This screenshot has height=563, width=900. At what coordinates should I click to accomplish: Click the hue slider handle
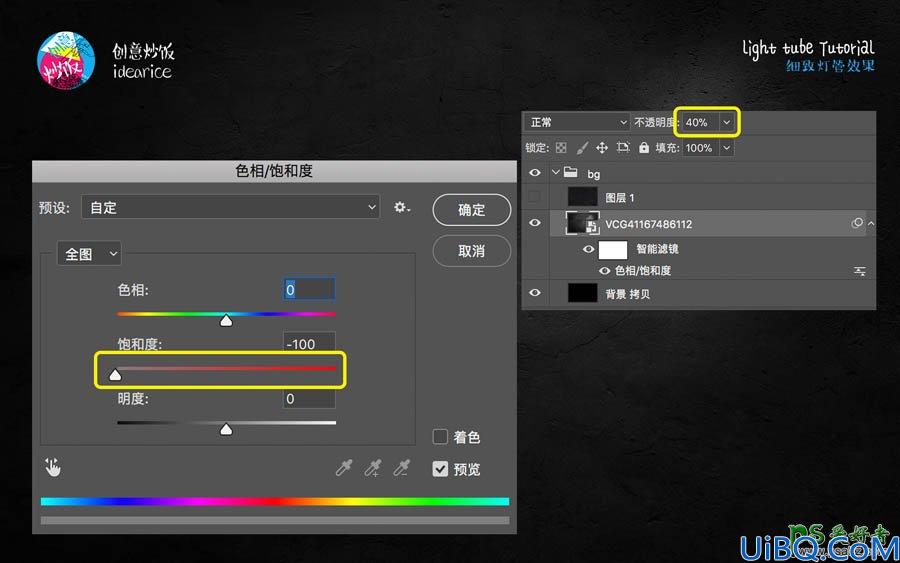click(x=226, y=321)
